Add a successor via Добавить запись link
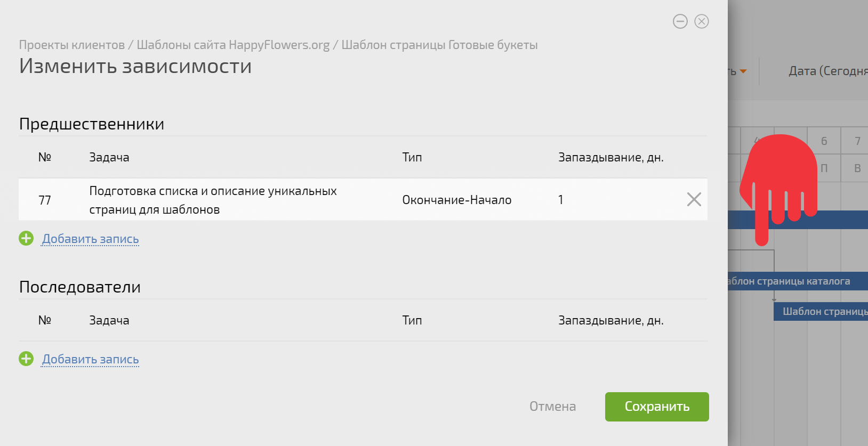 91,359
